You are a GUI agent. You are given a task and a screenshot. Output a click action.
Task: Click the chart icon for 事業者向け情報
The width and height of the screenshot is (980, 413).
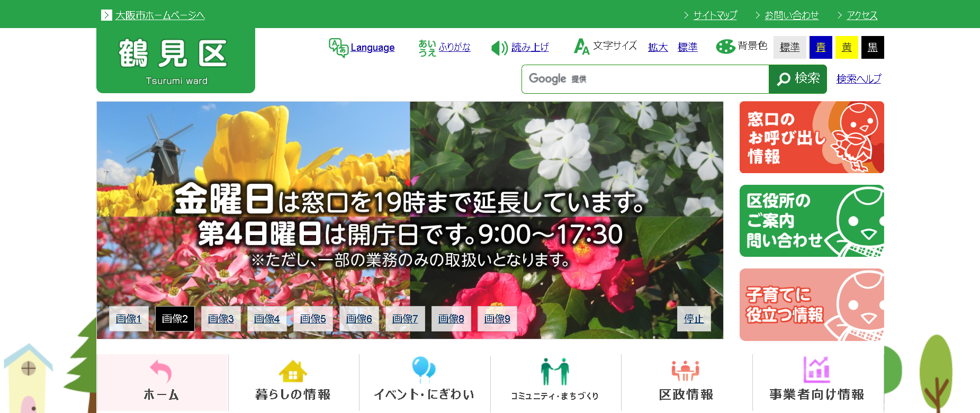(x=816, y=370)
